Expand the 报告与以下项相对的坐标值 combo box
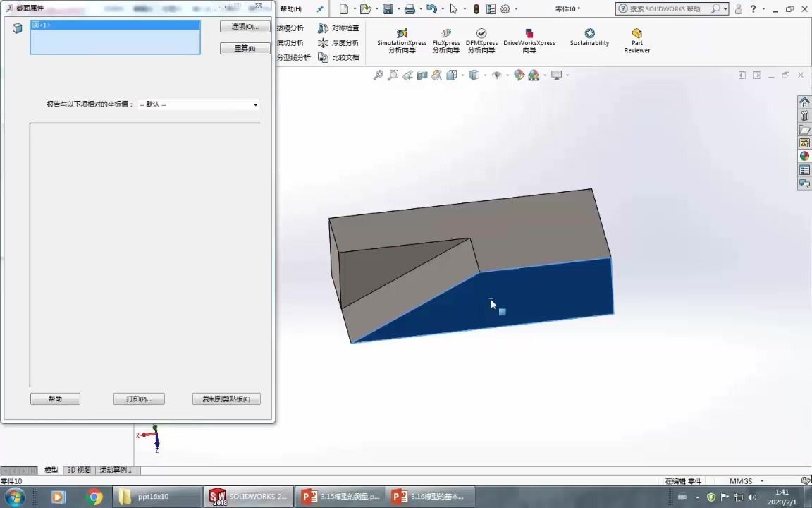The height and width of the screenshot is (508, 812). pos(255,104)
